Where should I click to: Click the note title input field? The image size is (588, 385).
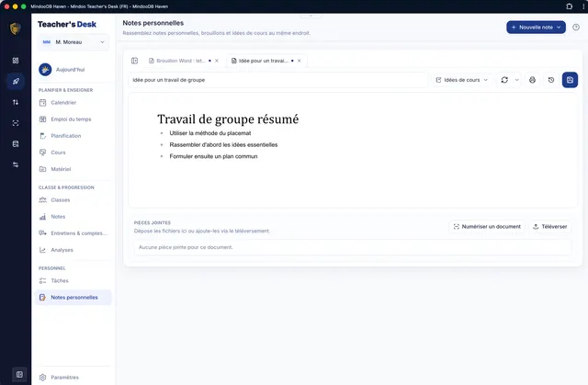pyautogui.click(x=277, y=80)
